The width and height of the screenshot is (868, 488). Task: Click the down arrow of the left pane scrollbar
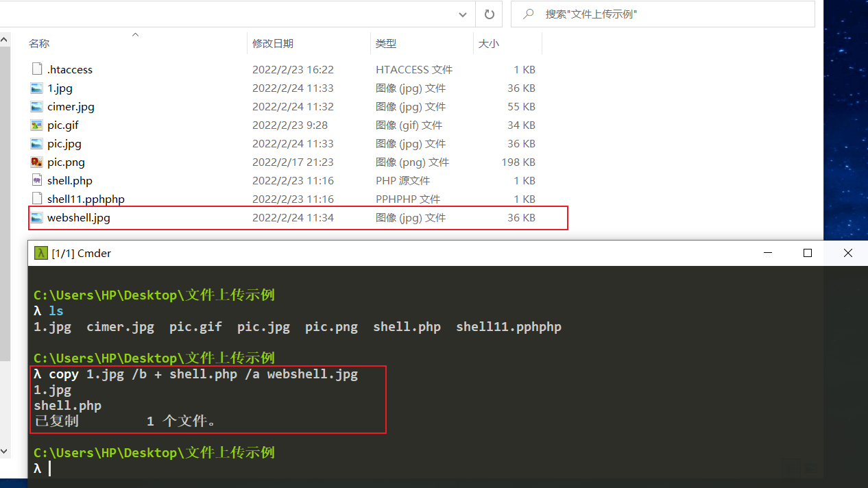coord(5,452)
